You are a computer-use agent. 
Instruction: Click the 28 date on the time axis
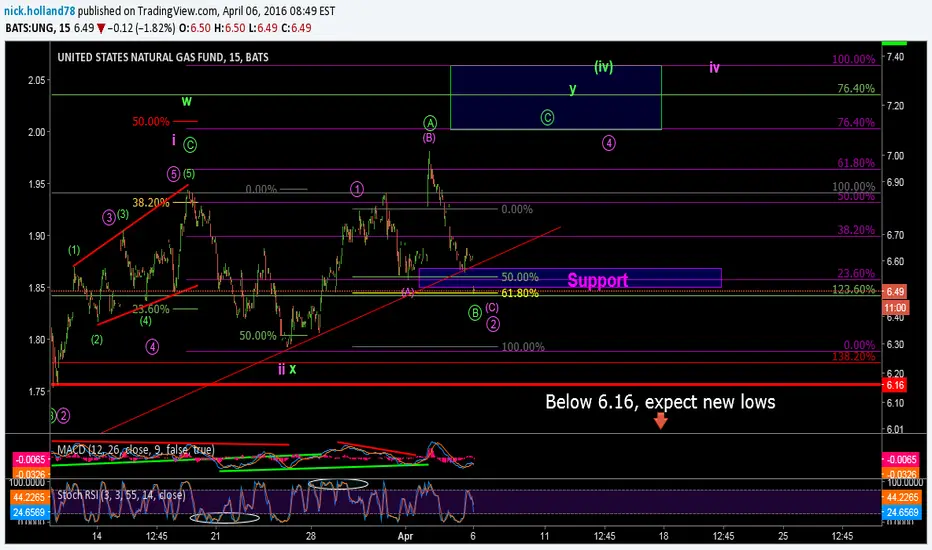pyautogui.click(x=310, y=536)
